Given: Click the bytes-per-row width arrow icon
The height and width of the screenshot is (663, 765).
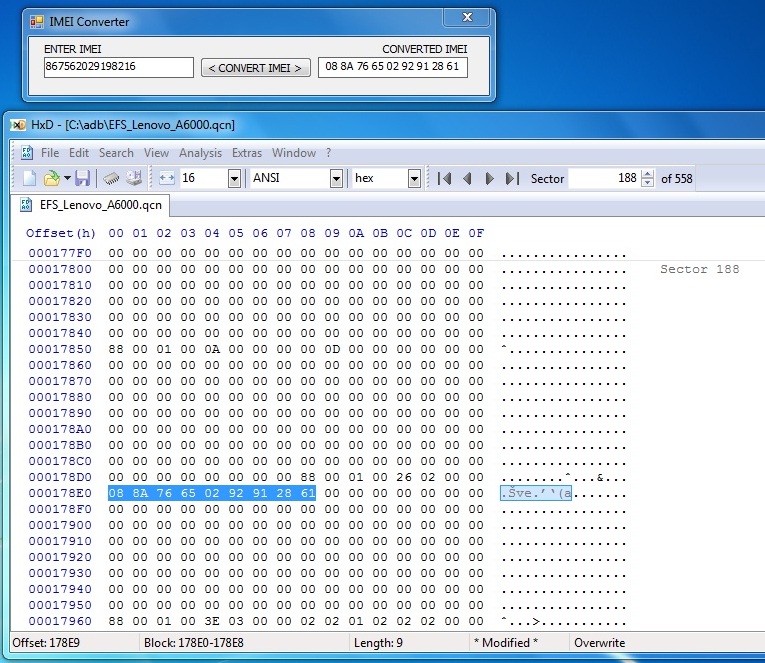Looking at the screenshot, I should pos(167,178).
